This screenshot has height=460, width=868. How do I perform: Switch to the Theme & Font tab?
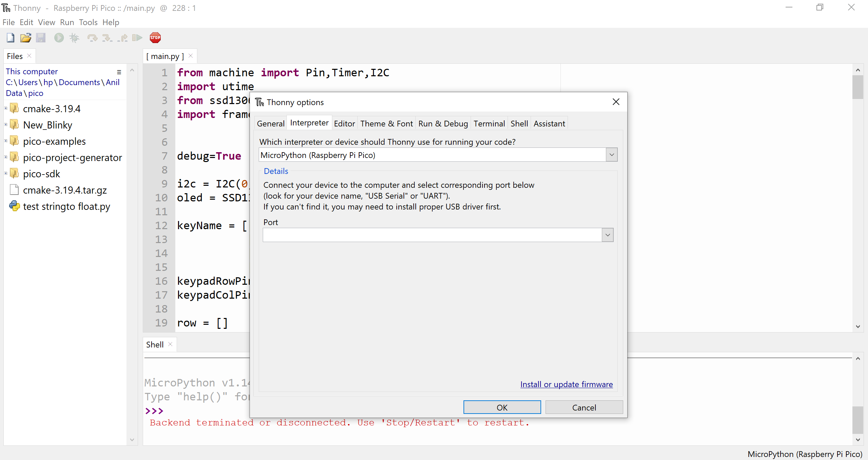386,123
